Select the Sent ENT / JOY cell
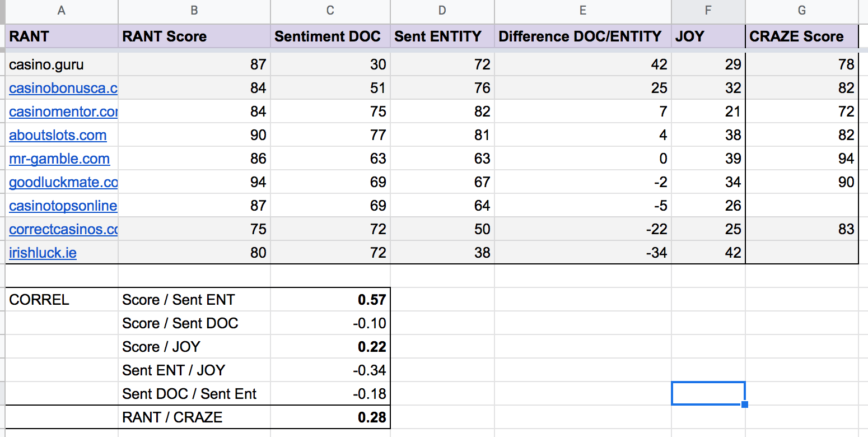The height and width of the screenshot is (437, 868). pos(194,370)
